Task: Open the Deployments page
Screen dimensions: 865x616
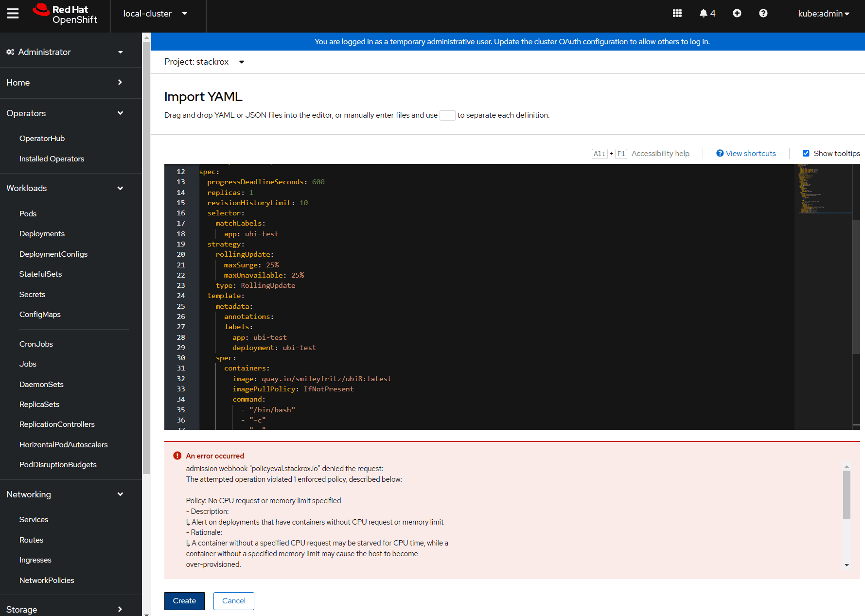Action: (42, 234)
